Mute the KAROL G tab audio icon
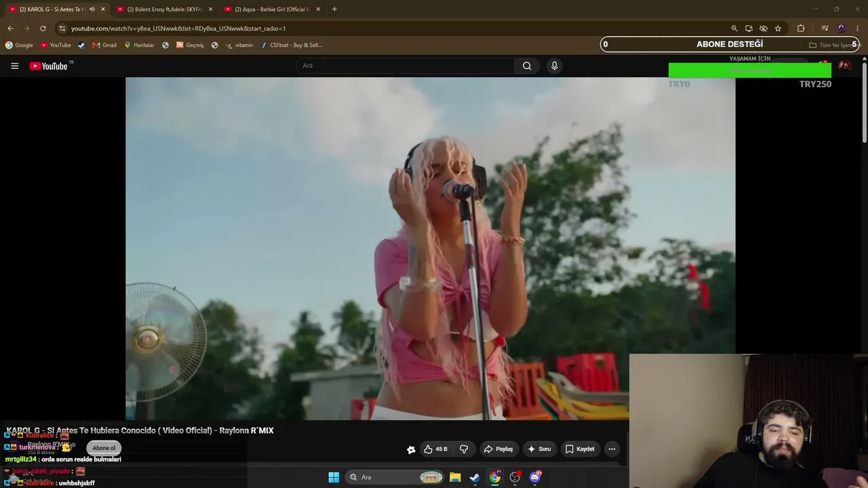Screen dimensions: 868x488 (x=92, y=9)
